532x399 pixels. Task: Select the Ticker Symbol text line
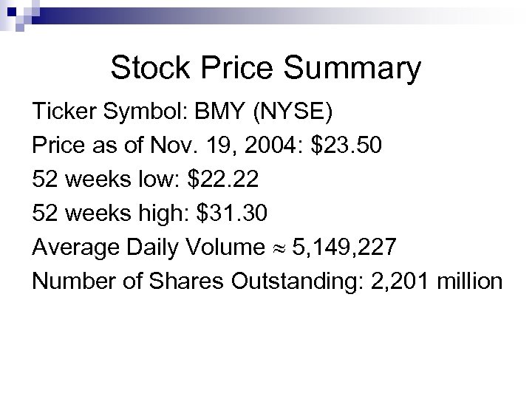click(x=183, y=112)
